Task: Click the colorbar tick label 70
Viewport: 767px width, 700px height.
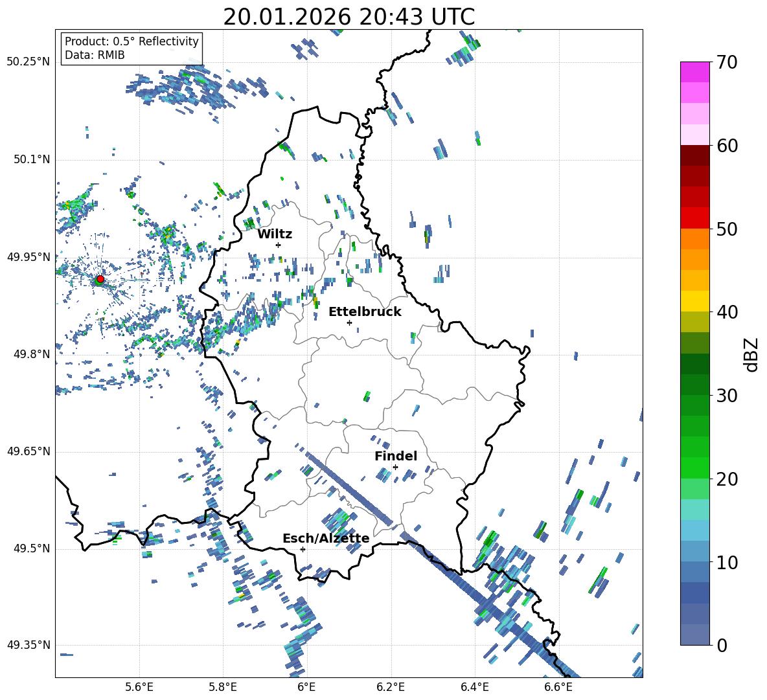Action: click(x=727, y=63)
